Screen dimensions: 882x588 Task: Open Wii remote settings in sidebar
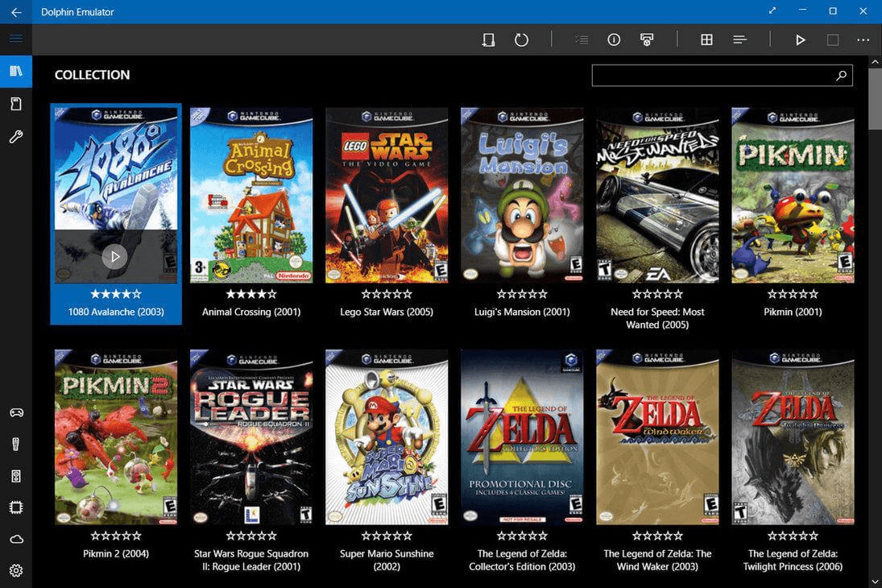click(16, 444)
